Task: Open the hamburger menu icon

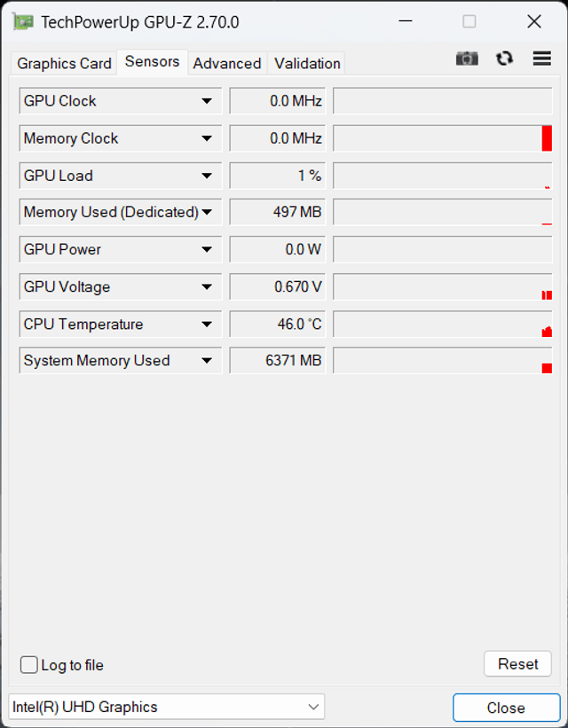Action: tap(542, 59)
